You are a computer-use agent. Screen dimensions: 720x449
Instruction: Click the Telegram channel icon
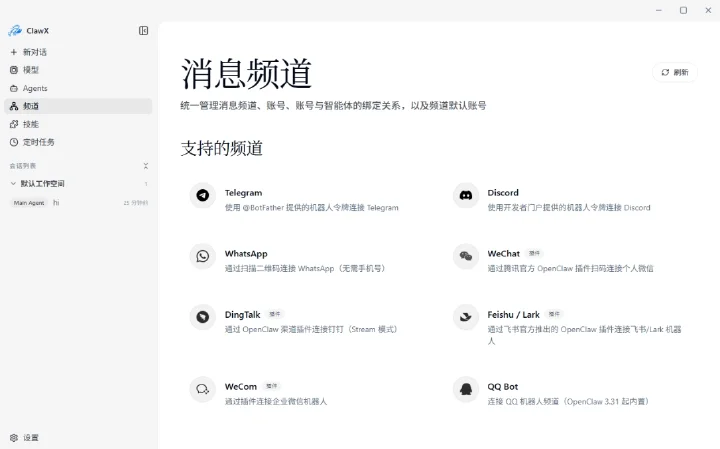(202, 195)
